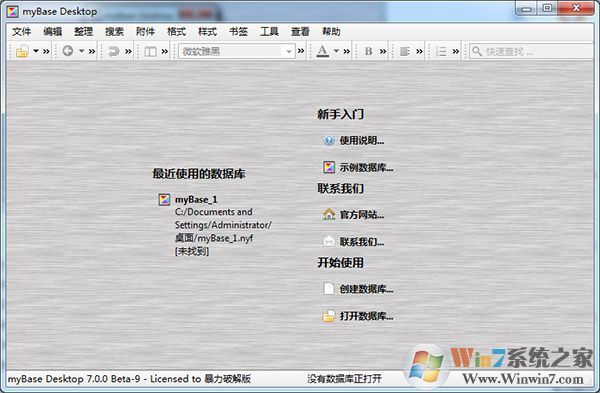Viewport: 600px width, 393px height.
Task: Click the font color A icon
Action: coord(323,51)
